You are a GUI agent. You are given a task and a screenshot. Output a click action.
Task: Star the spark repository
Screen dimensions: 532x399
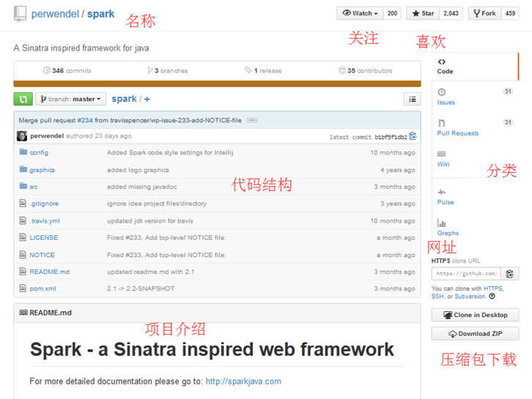coord(423,13)
